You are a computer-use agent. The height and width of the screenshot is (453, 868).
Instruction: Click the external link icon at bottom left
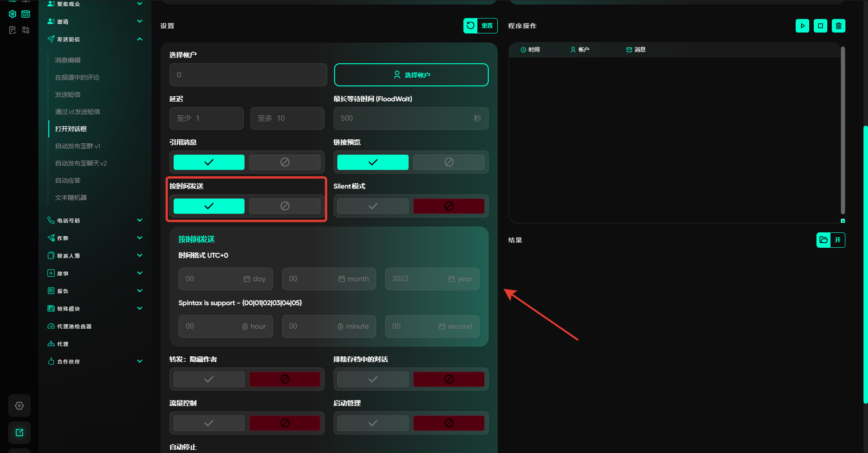(x=19, y=433)
